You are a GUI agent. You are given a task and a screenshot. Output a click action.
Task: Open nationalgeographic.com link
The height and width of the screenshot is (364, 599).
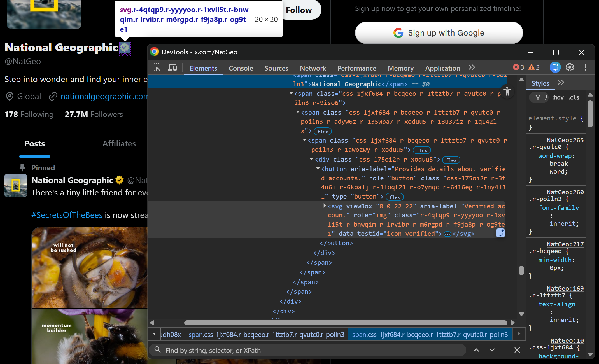point(104,96)
